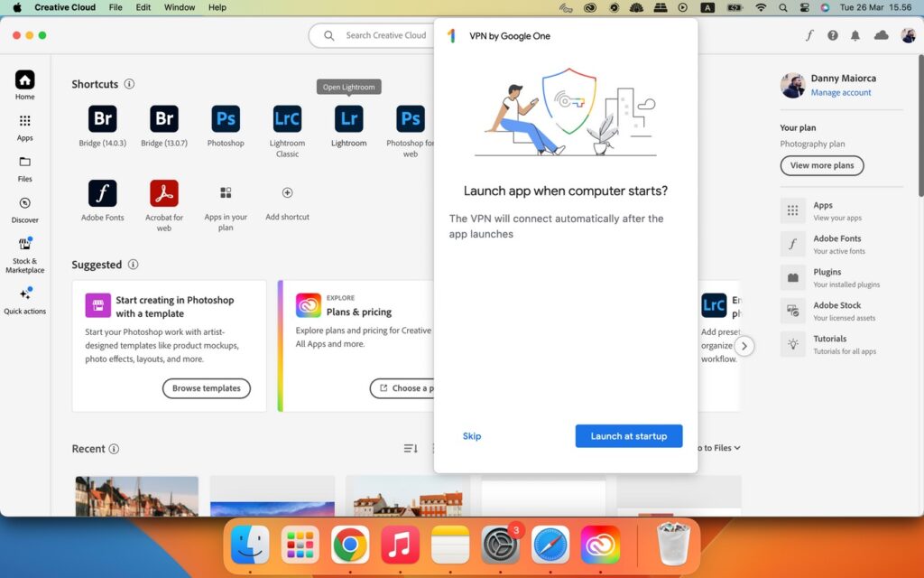Show next Suggested cards with the chevron
Image resolution: width=924 pixels, height=578 pixels.
tap(744, 346)
